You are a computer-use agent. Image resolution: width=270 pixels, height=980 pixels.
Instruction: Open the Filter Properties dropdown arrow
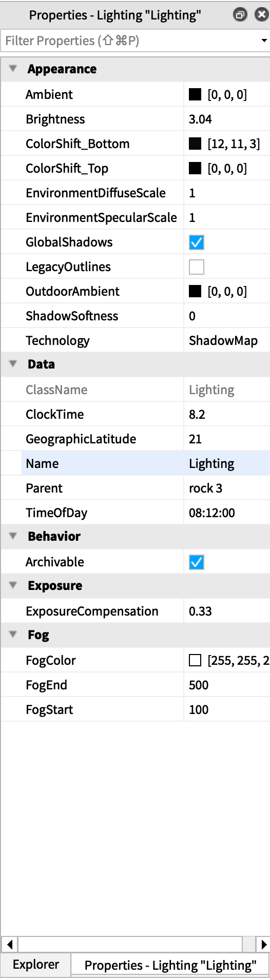pyautogui.click(x=264, y=40)
